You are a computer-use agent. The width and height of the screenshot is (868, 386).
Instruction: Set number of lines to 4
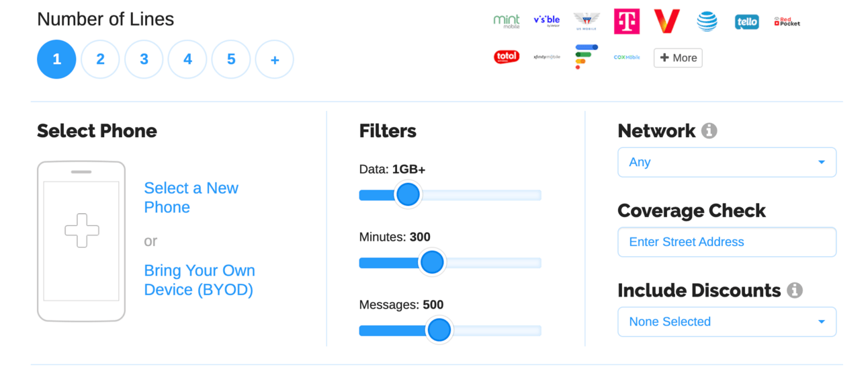187,59
